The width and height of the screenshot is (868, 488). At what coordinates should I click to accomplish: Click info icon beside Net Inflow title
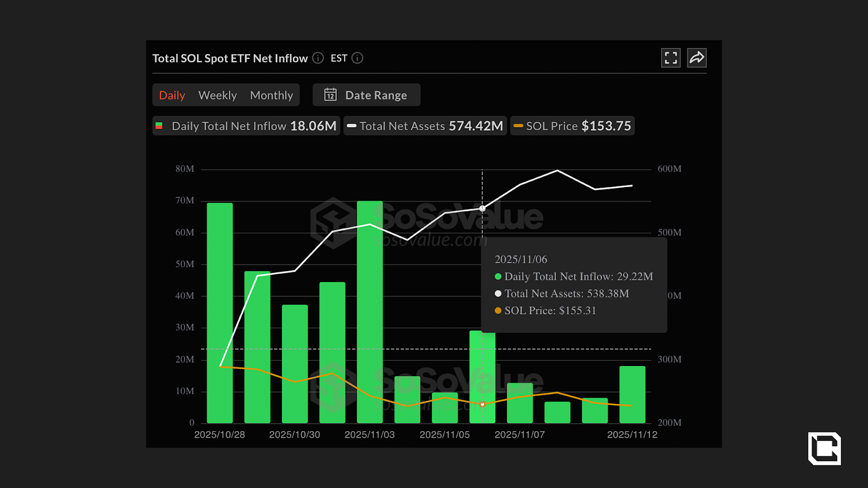coord(318,58)
